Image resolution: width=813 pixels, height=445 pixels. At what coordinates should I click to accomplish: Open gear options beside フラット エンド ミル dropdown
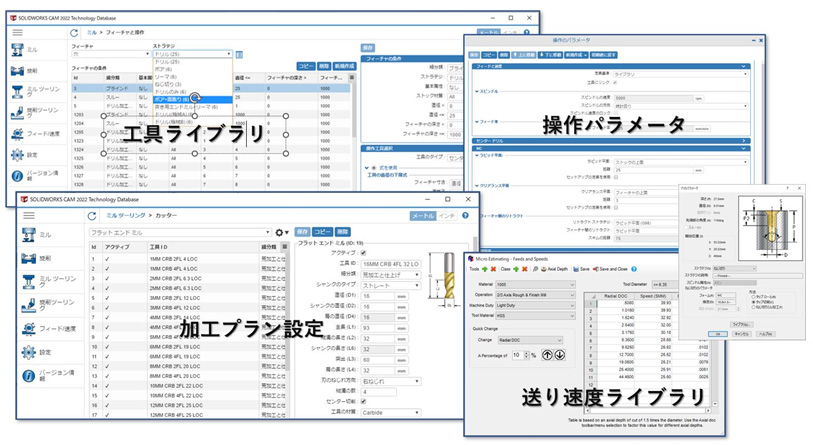[x=281, y=232]
